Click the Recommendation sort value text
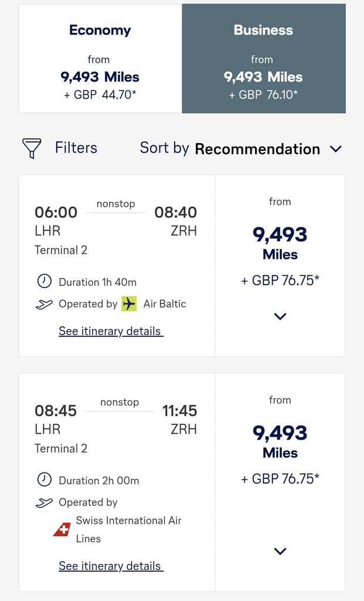Viewport: 364px width, 601px height. [257, 149]
